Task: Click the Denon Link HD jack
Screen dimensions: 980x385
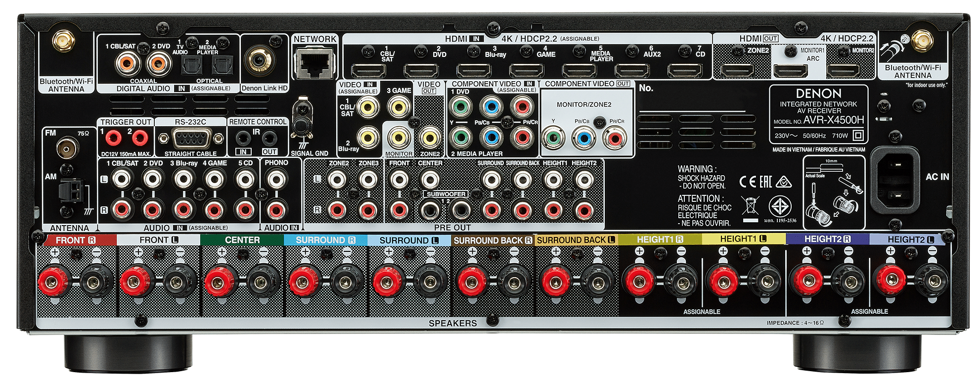Action: [259, 60]
